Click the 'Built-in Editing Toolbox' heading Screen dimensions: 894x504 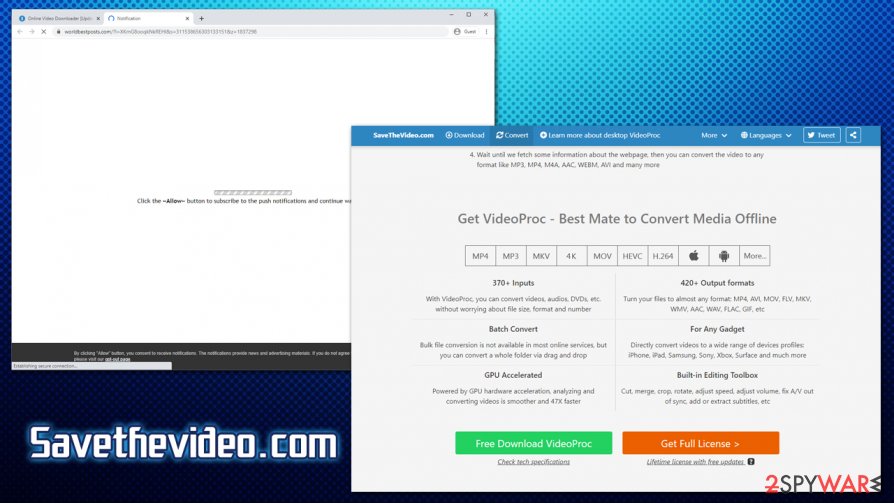pos(717,375)
